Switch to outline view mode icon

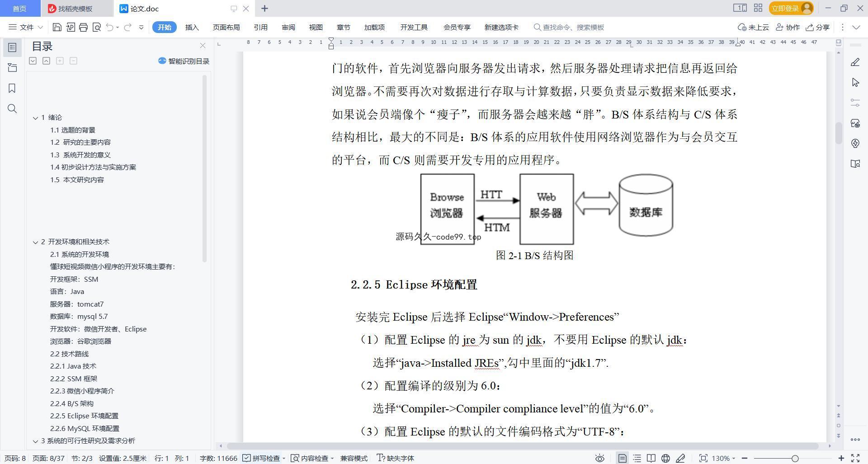coord(637,458)
